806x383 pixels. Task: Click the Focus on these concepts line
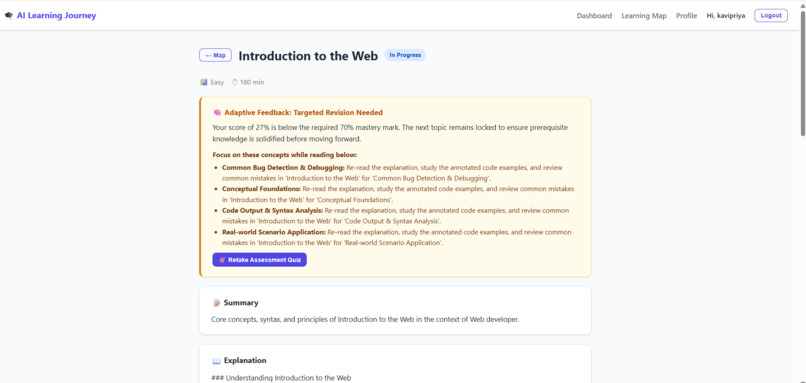pos(284,155)
